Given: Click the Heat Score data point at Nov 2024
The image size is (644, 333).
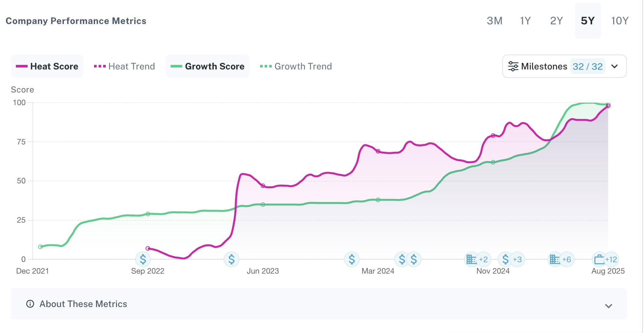Looking at the screenshot, I should coord(493,136).
